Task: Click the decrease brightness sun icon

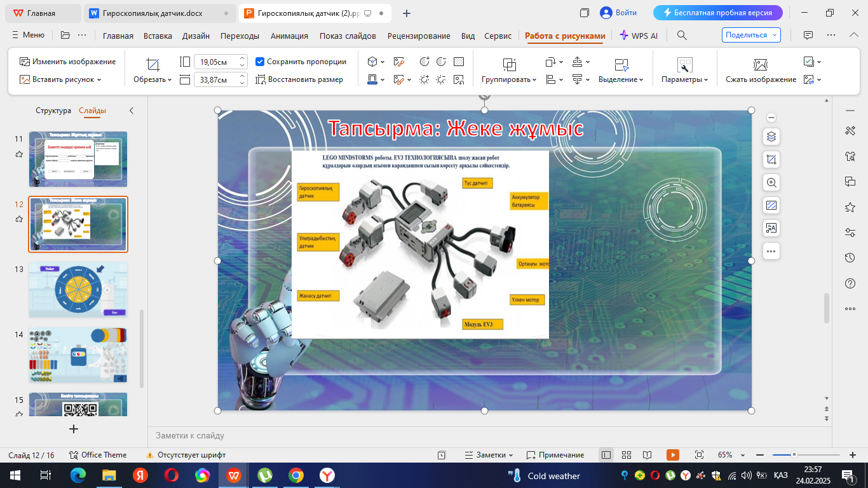Action: pos(442,79)
